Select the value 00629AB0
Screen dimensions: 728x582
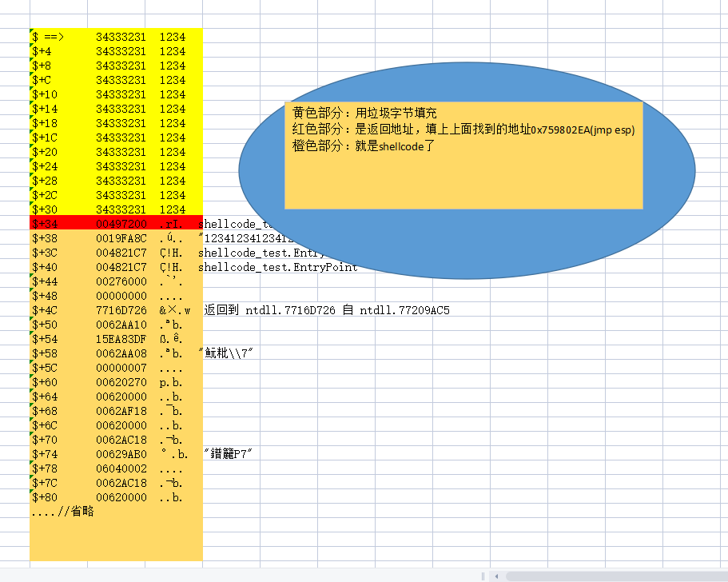pyautogui.click(x=121, y=454)
